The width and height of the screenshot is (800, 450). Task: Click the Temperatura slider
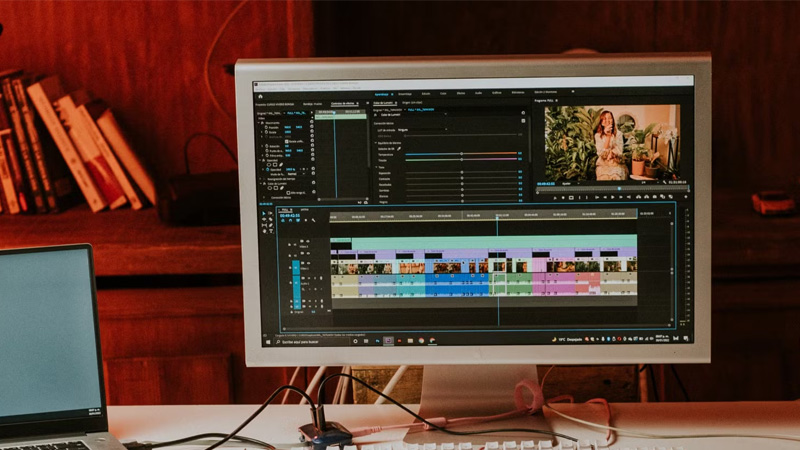(461, 154)
